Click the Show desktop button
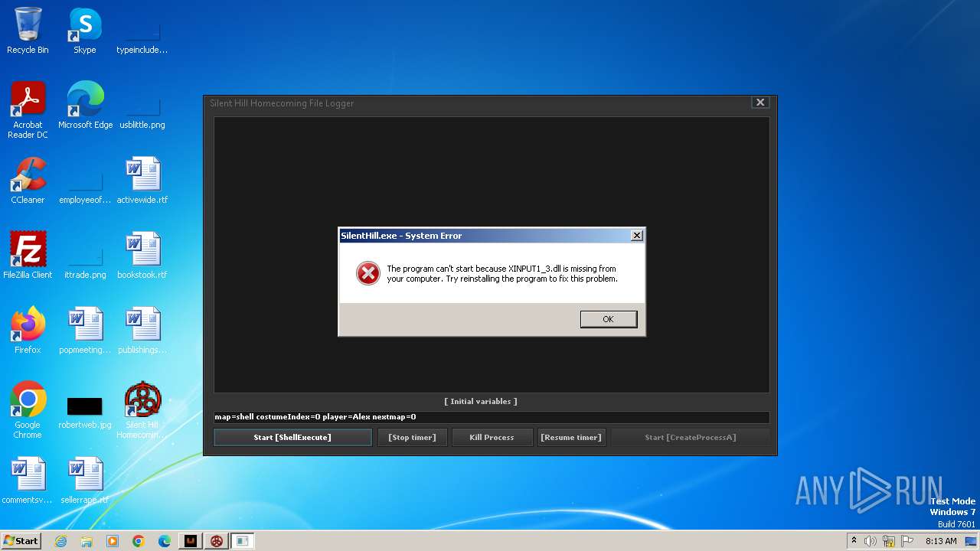The height and width of the screenshot is (551, 980). 971,541
